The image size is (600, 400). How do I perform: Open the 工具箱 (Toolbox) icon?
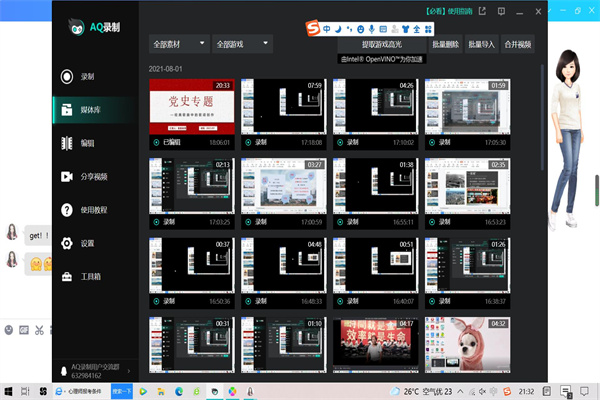click(x=67, y=276)
